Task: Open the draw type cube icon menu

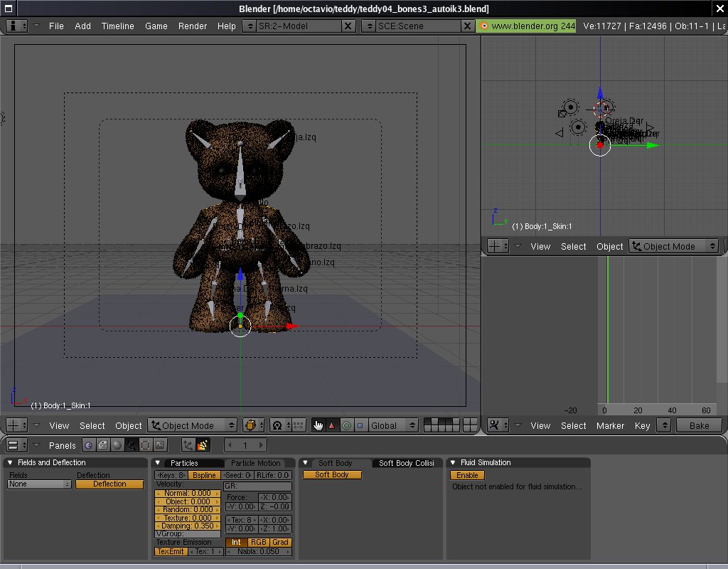Action: (253, 425)
